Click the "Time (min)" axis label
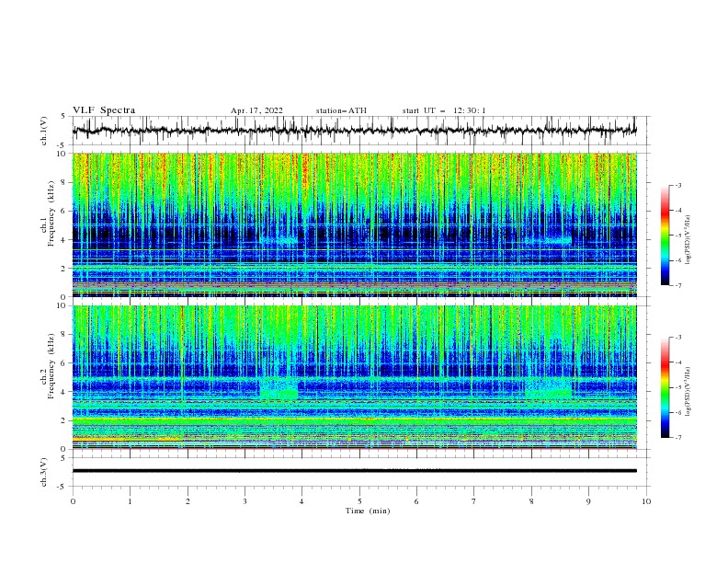 coord(368,511)
